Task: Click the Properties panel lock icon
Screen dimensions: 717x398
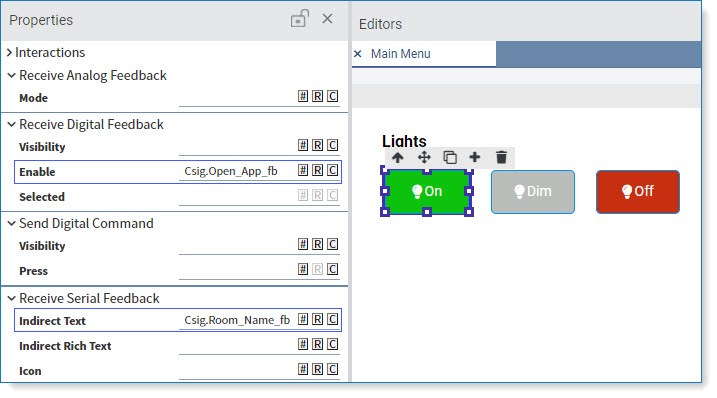Action: click(300, 19)
